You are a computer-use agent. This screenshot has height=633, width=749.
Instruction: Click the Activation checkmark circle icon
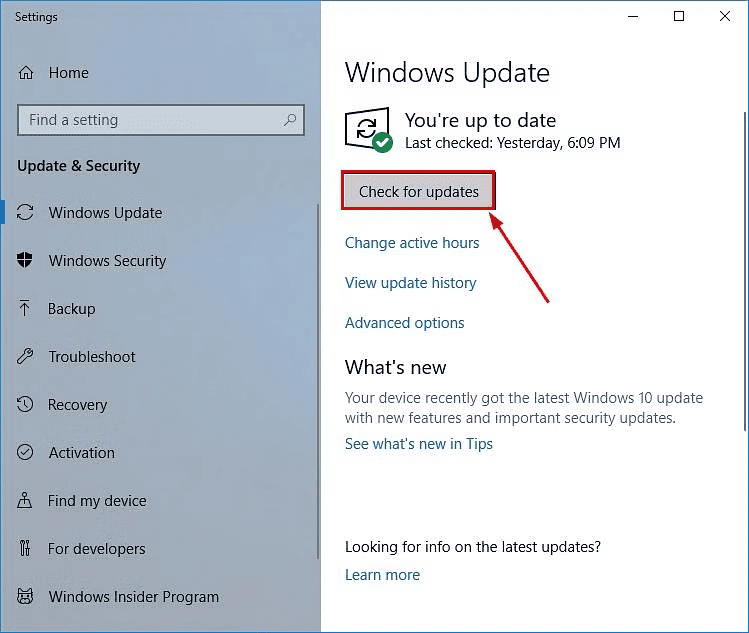[27, 453]
